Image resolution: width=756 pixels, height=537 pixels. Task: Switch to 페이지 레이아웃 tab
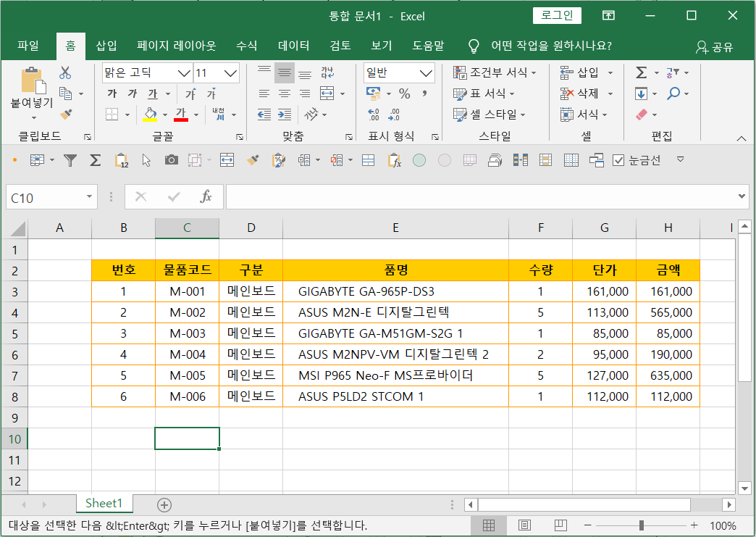tap(177, 46)
